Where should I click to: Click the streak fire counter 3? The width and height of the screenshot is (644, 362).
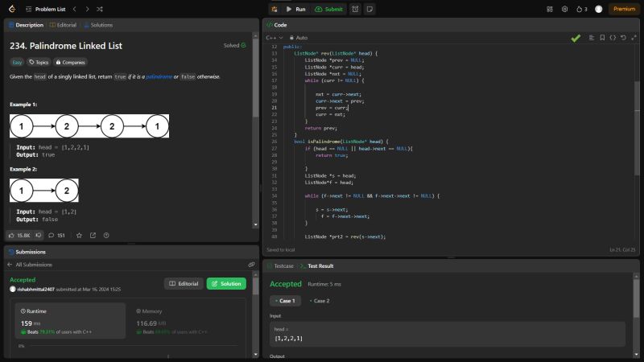[x=581, y=9]
